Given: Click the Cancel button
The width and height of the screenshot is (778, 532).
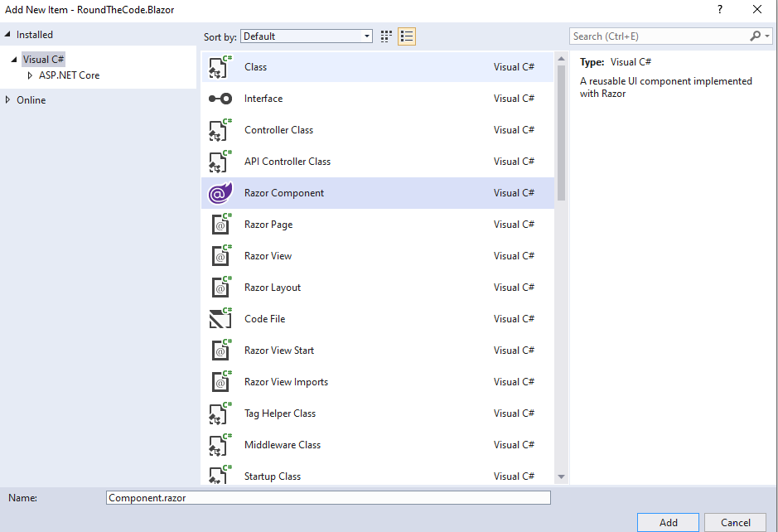Looking at the screenshot, I should 735,522.
